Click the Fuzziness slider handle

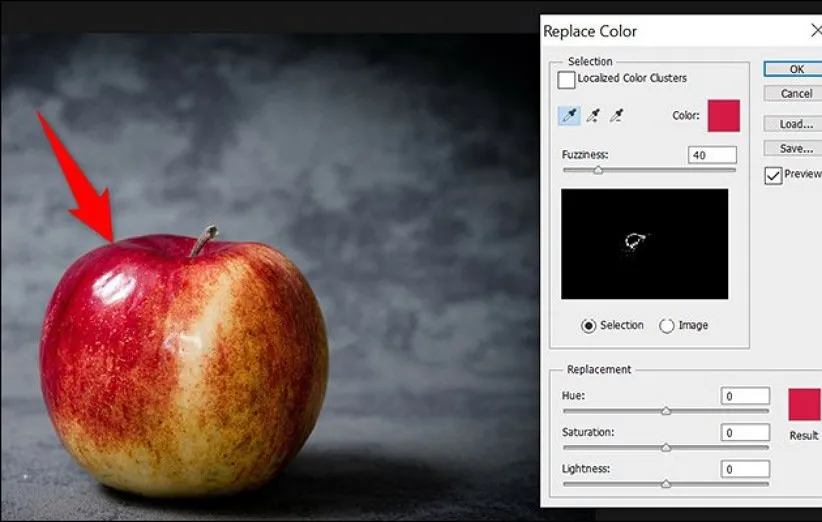598,171
